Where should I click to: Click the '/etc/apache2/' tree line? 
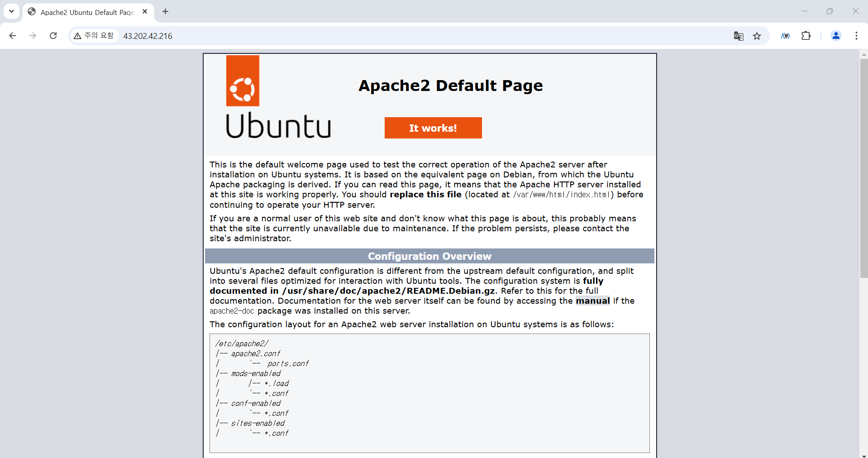click(x=242, y=343)
